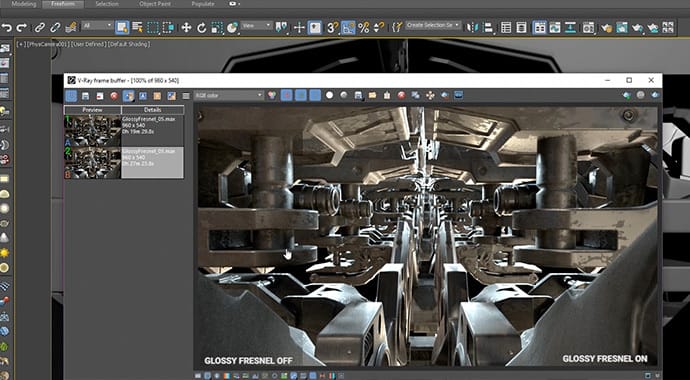The image size is (690, 380).
Task: Open the Create Selection Set dropdown
Action: click(433, 25)
